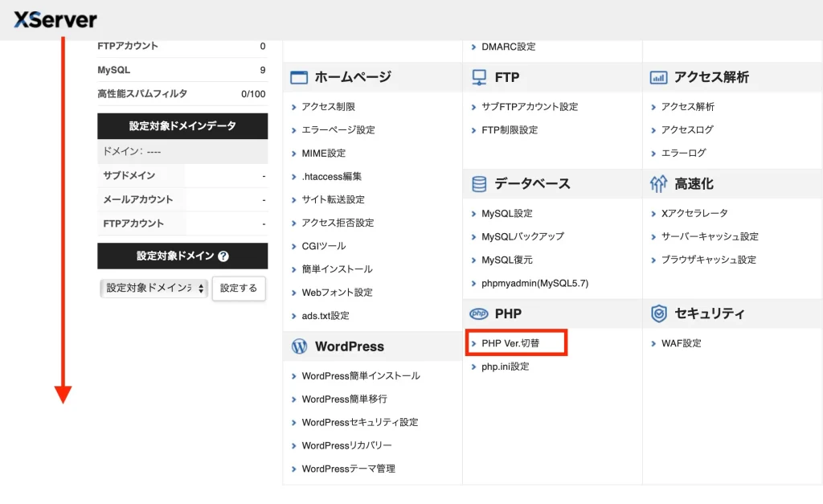Open 簡単インストール
The image size is (823, 504).
pyautogui.click(x=337, y=269)
